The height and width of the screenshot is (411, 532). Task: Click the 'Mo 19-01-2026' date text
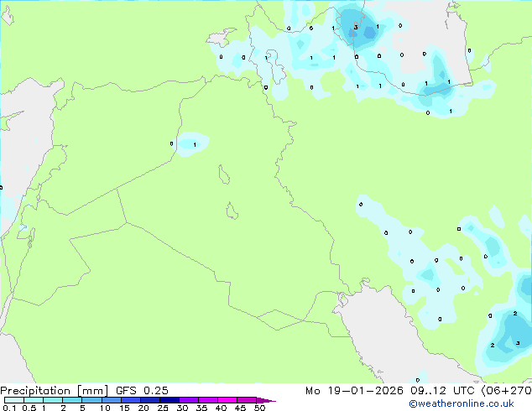pyautogui.click(x=354, y=391)
